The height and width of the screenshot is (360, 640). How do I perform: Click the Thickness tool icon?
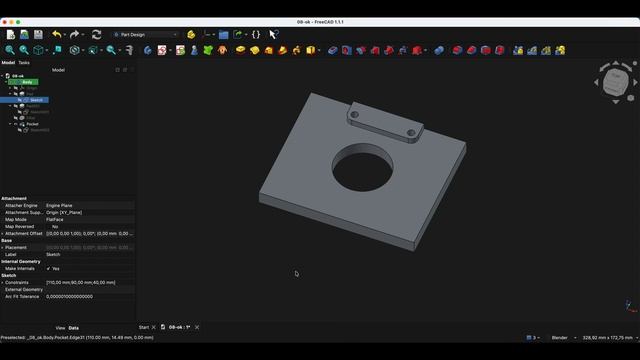coord(500,50)
